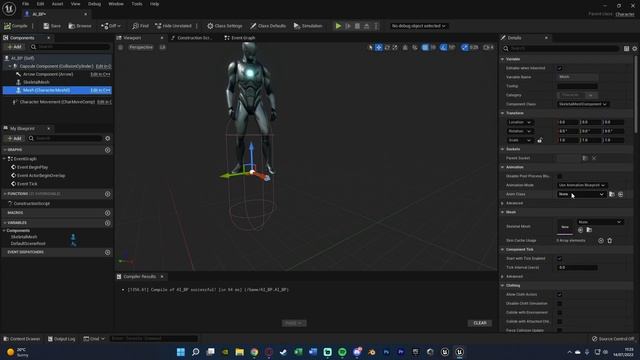Open the Find tool in toolbar
This screenshot has width=640, height=360.
pyautogui.click(x=140, y=26)
